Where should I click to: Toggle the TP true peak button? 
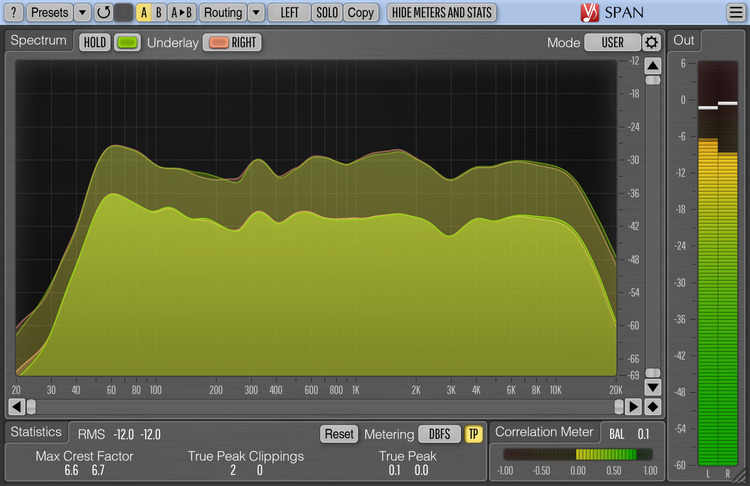(473, 434)
